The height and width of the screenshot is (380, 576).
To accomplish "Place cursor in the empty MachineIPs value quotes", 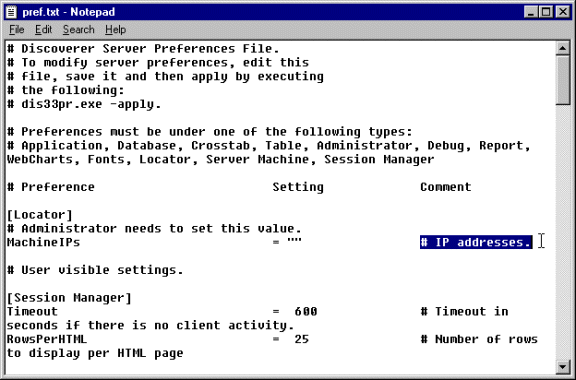I will pos(294,241).
